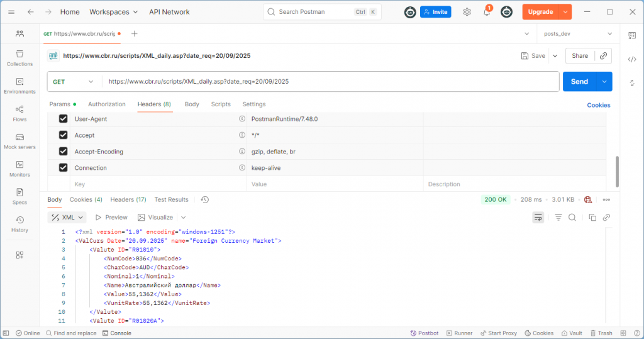The height and width of the screenshot is (339, 644).
Task: Open the Test Results response tab
Action: coord(171,200)
